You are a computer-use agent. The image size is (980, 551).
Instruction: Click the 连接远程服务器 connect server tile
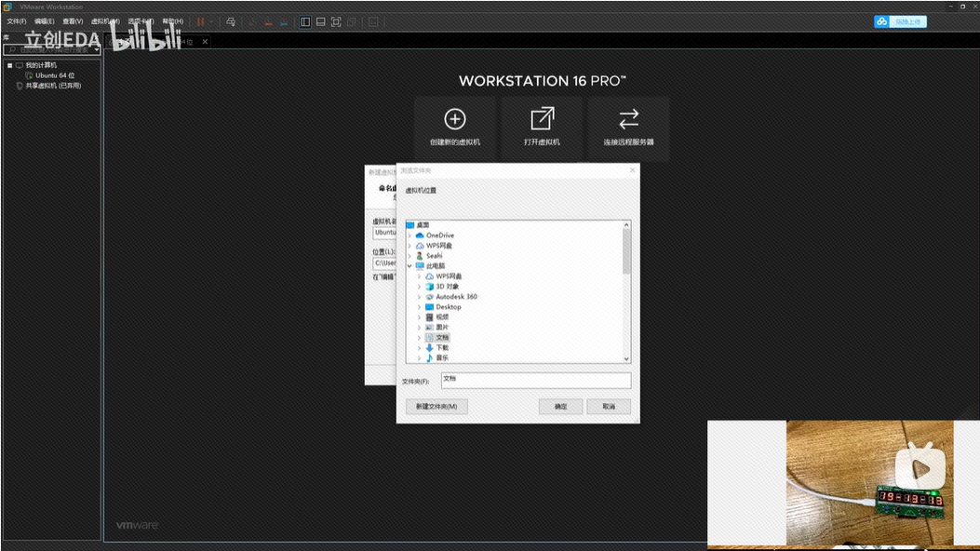click(x=629, y=128)
